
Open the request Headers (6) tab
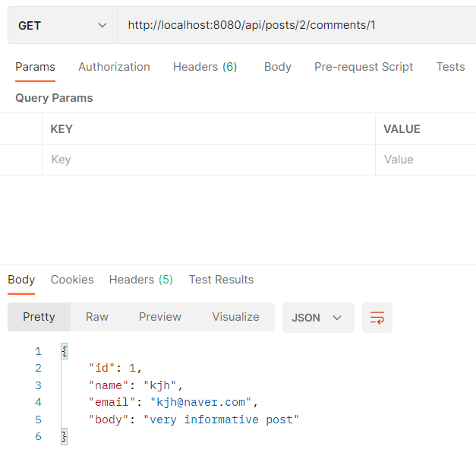tap(205, 67)
